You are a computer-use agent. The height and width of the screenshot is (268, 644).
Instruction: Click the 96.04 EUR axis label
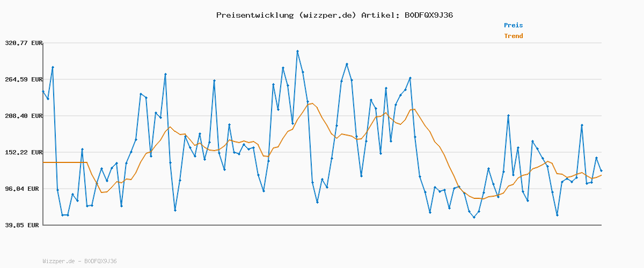pos(26,189)
